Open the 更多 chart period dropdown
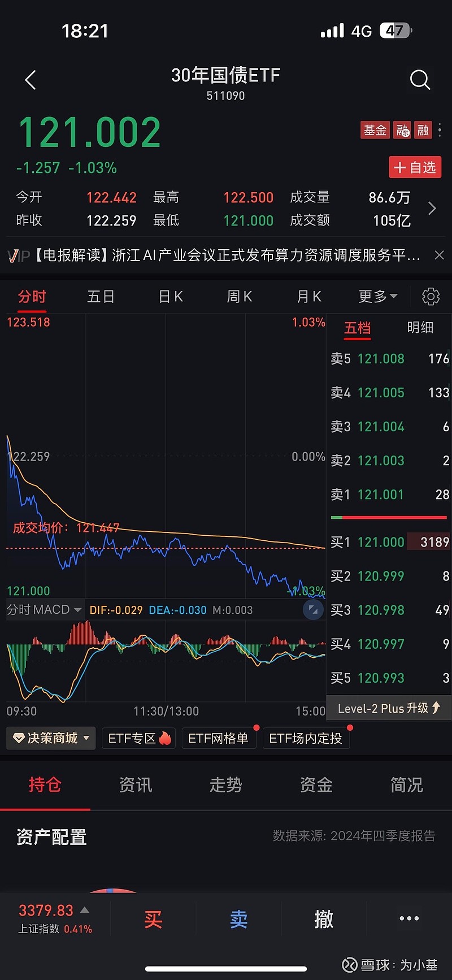This screenshot has width=452, height=980. (x=378, y=296)
